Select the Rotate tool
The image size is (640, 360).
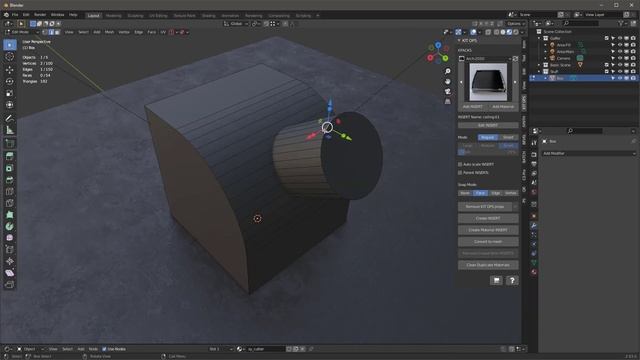pyautogui.click(x=10, y=81)
